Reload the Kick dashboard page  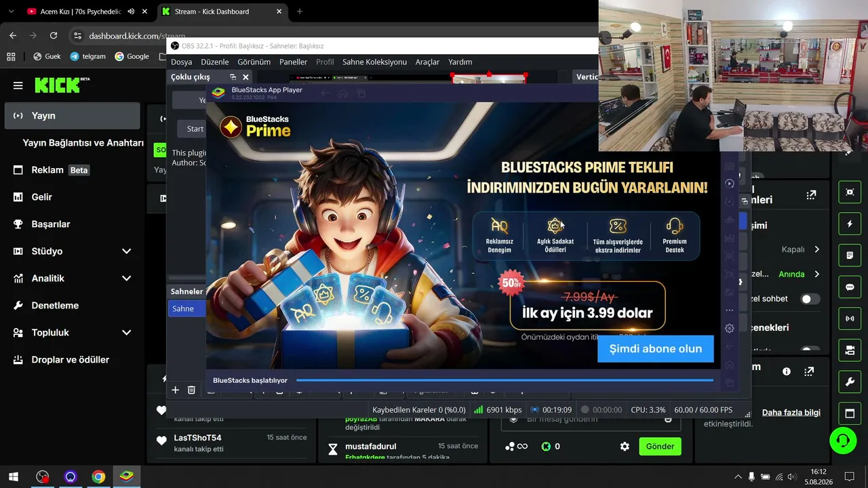54,36
